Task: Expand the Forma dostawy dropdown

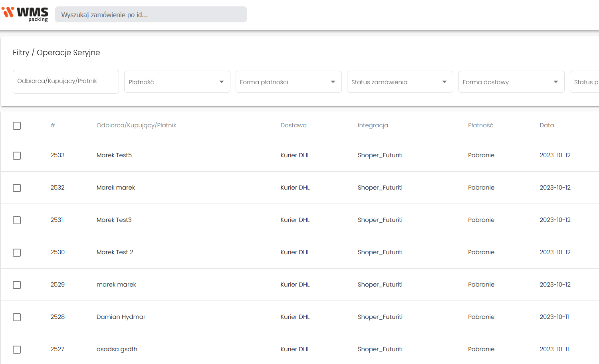Action: [x=511, y=82]
